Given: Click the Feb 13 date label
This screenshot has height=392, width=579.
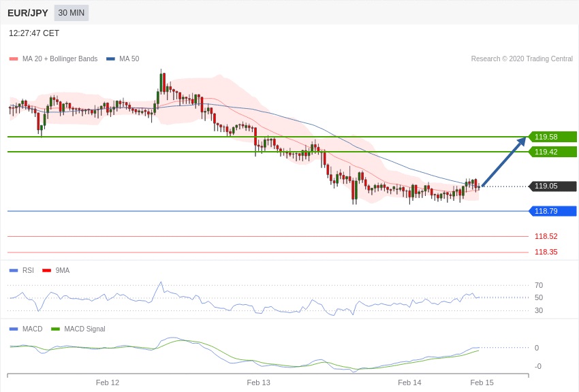Looking at the screenshot, I should 259,382.
